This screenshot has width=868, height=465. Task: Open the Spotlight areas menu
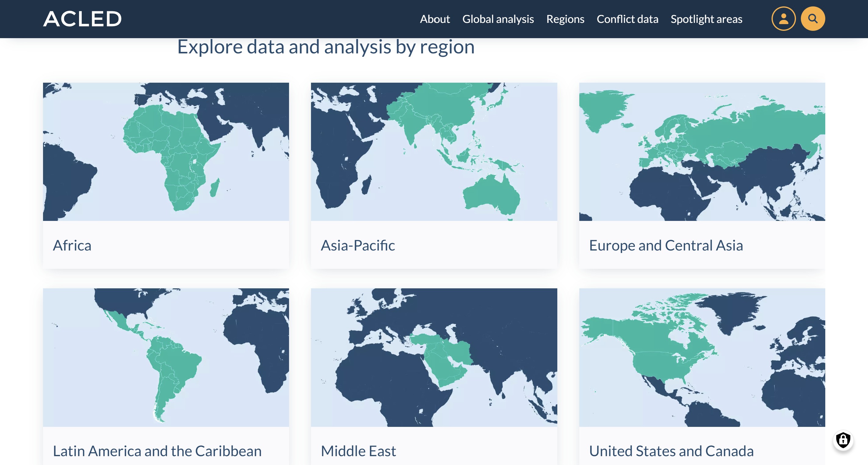pos(706,19)
